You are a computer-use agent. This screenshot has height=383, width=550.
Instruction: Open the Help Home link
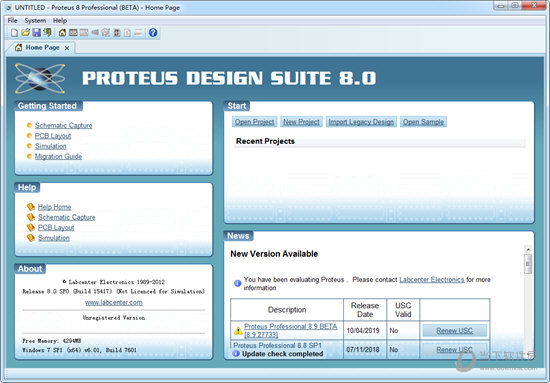54,207
